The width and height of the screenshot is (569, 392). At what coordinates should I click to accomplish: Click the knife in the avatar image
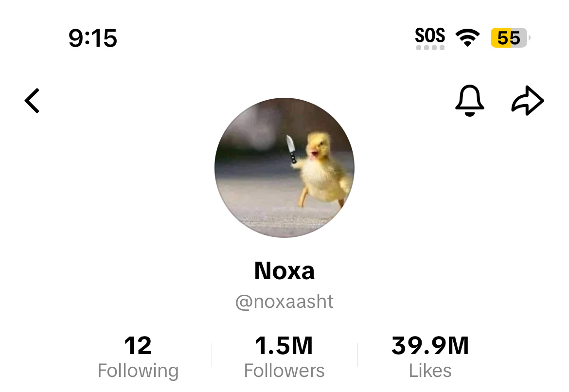tap(291, 149)
